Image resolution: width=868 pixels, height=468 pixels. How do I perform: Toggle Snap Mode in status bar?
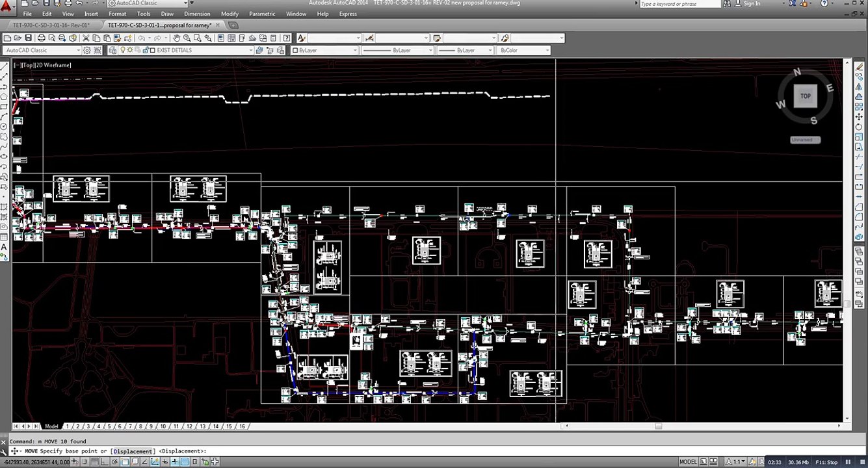pos(85,461)
